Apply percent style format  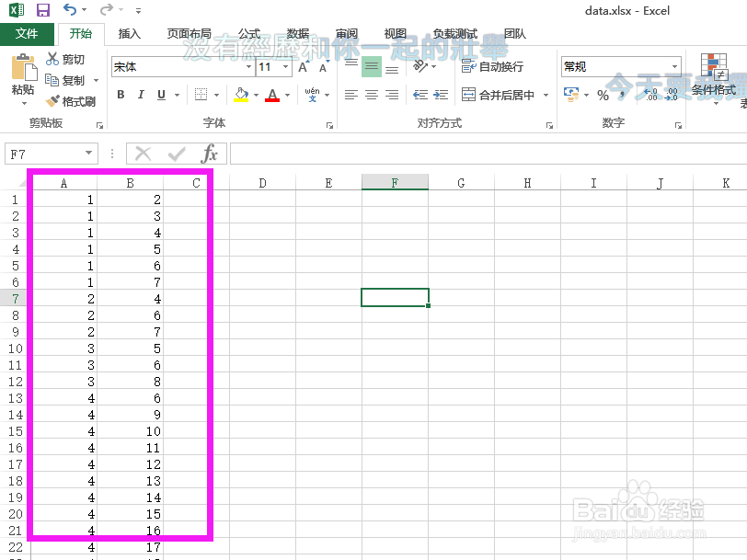[603, 96]
